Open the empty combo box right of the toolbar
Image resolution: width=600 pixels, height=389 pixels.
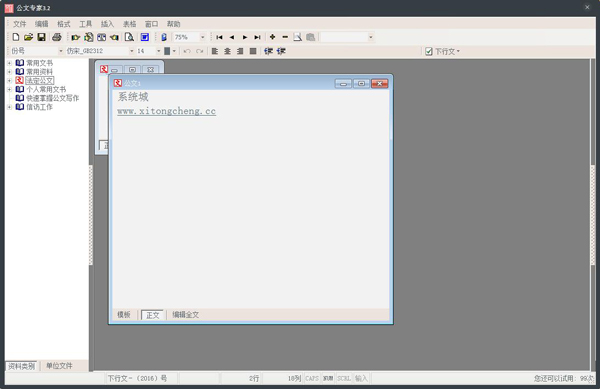370,37
